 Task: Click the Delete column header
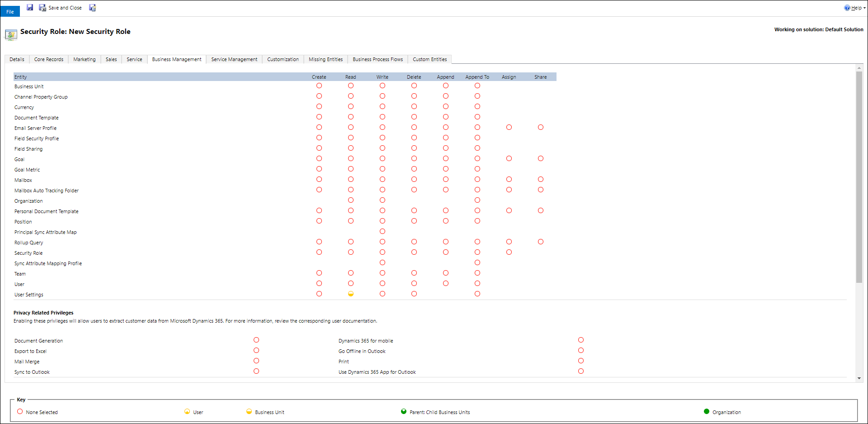coord(414,77)
